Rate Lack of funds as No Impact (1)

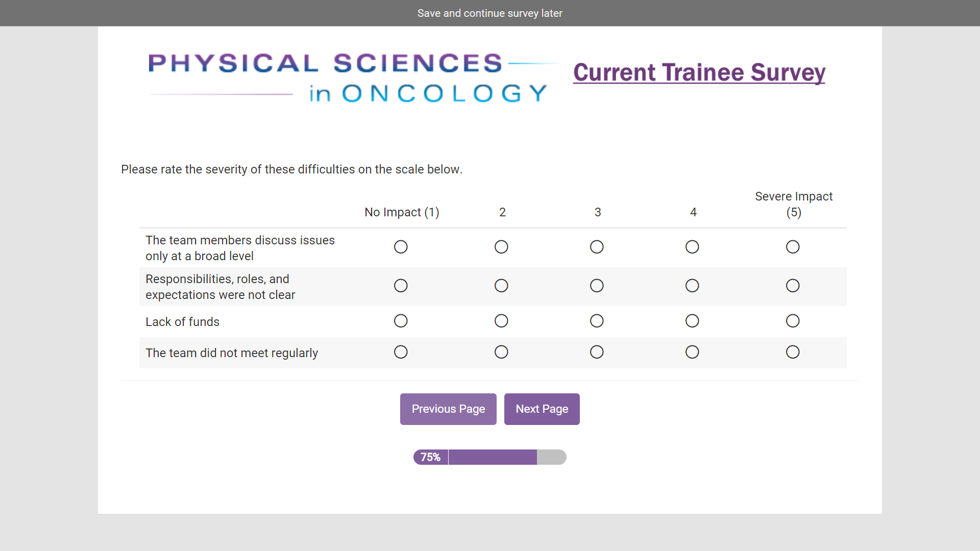click(401, 321)
